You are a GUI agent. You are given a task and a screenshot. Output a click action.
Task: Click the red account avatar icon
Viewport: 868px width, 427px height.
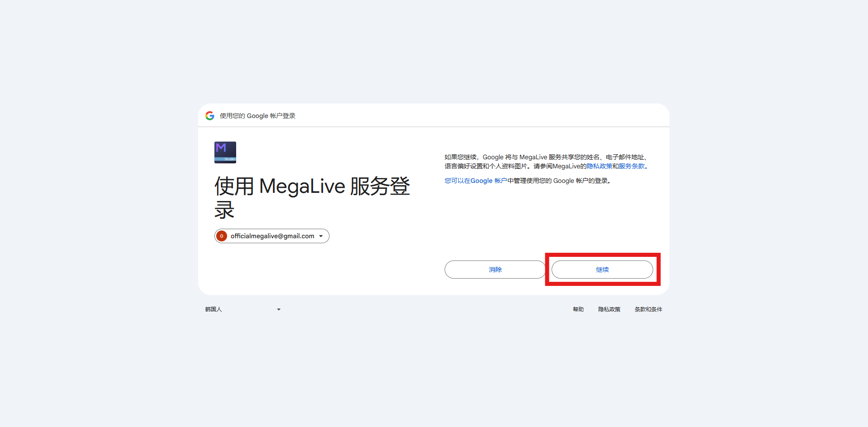(x=222, y=236)
